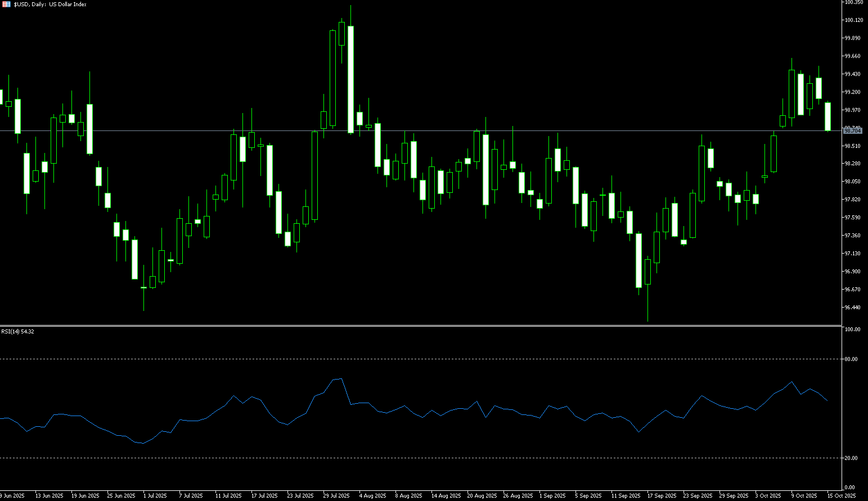This screenshot has width=868, height=501.
Task: Click the chart symbol icon beside $USD title
Action: click(x=7, y=4)
